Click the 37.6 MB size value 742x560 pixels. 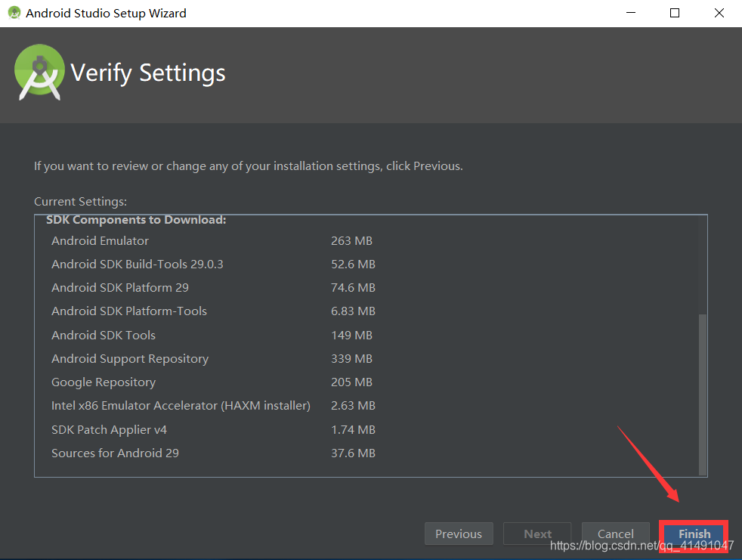pos(353,453)
